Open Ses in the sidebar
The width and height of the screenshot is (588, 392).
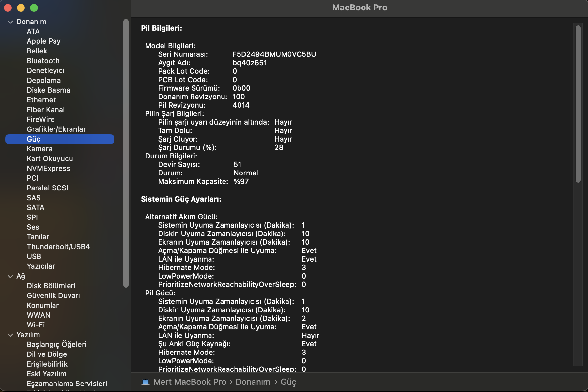[x=33, y=227]
